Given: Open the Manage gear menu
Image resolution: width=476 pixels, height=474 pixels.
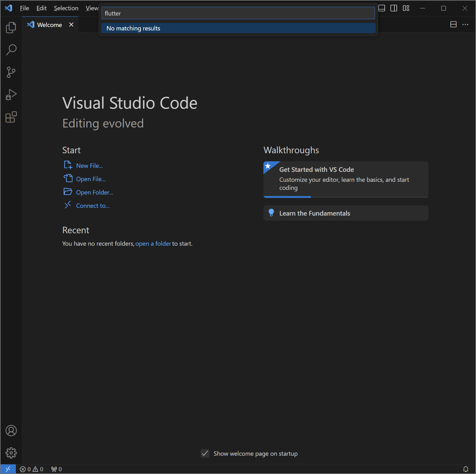Looking at the screenshot, I should click(x=11, y=453).
